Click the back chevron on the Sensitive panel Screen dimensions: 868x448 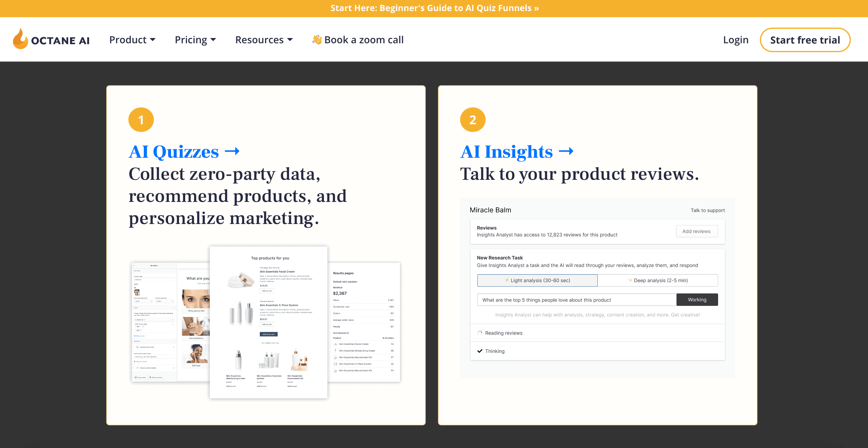(x=133, y=265)
